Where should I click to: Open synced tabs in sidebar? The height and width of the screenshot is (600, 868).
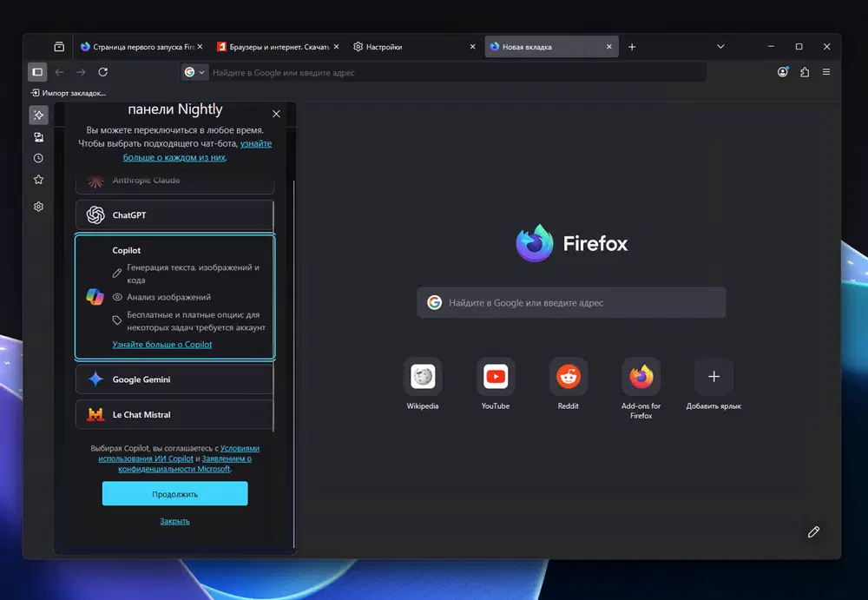pos(38,137)
